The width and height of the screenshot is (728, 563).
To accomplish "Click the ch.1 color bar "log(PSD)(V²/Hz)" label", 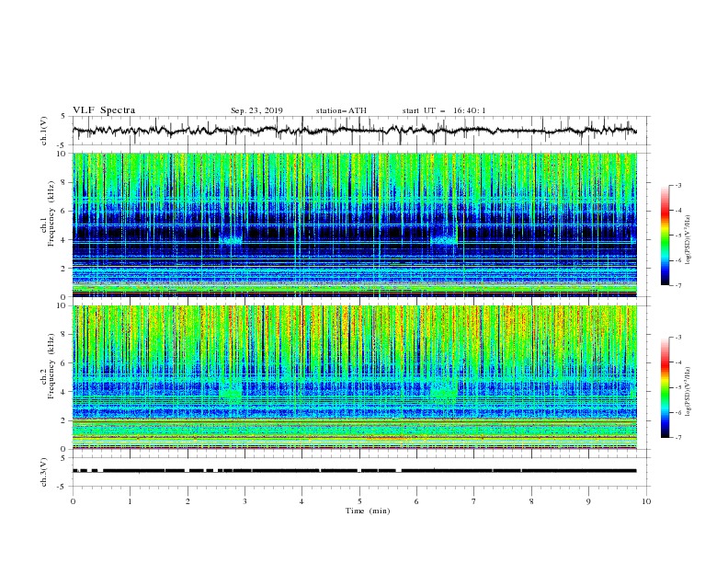I will 688,240.
